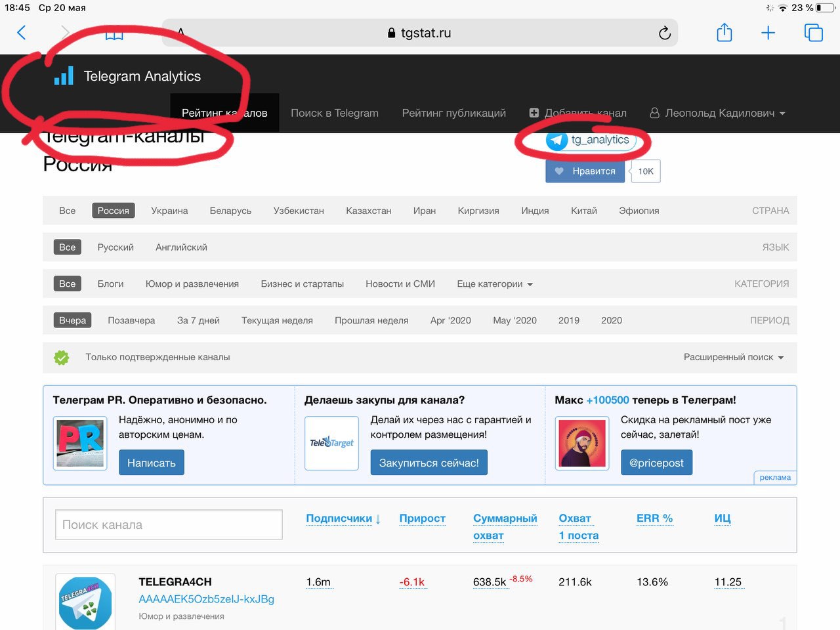The width and height of the screenshot is (840, 630).
Task: Open the реклама label link
Action: click(775, 477)
